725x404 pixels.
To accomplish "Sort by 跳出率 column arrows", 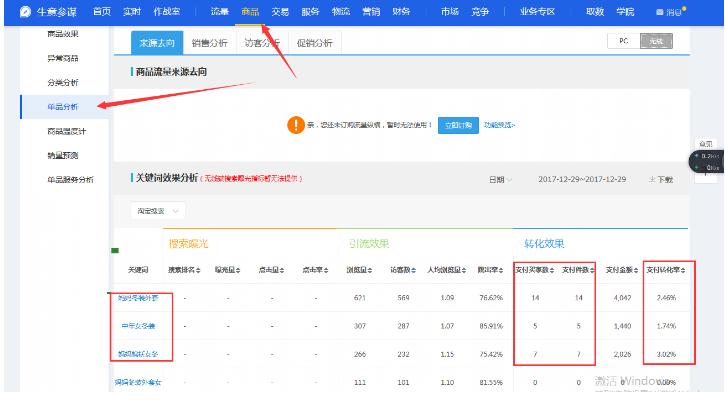I will (x=501, y=270).
